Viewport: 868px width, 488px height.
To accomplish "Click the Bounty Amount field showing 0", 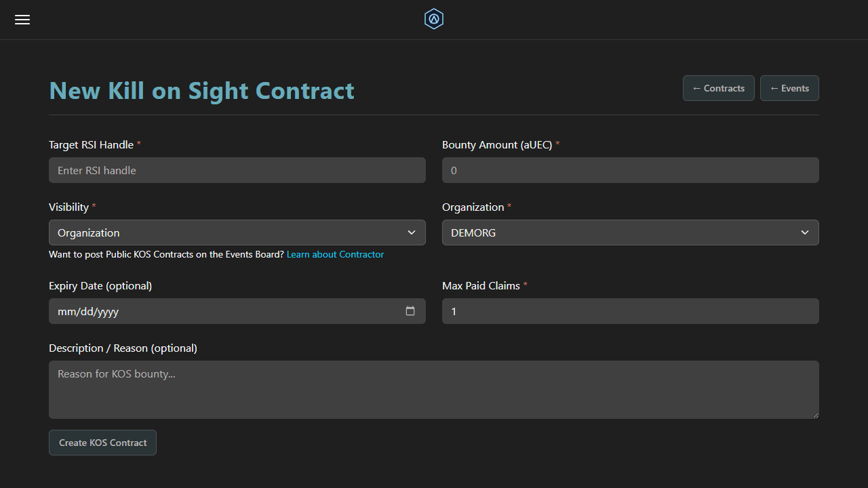I will pyautogui.click(x=630, y=170).
